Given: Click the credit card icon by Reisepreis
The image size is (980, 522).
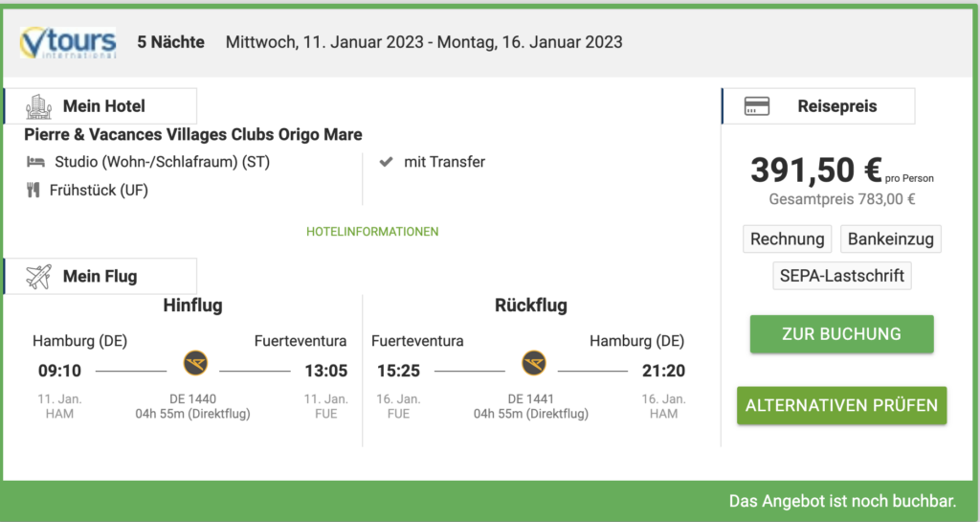Looking at the screenshot, I should 757,106.
